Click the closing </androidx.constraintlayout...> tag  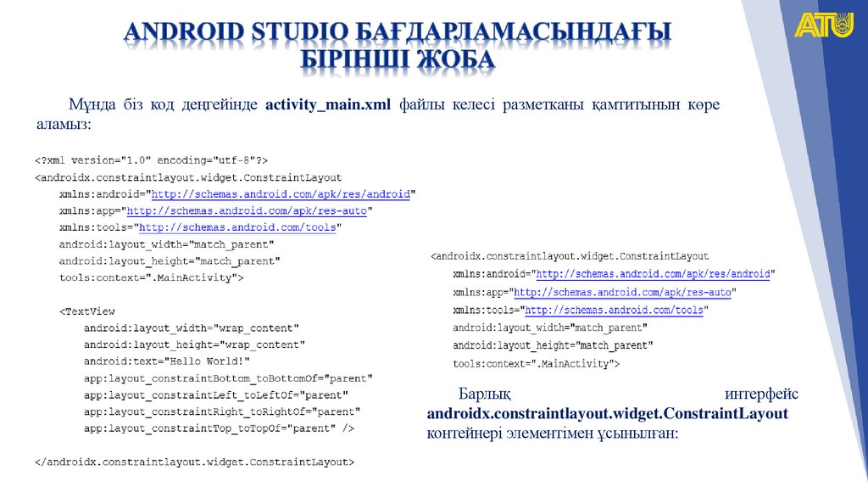click(x=194, y=462)
